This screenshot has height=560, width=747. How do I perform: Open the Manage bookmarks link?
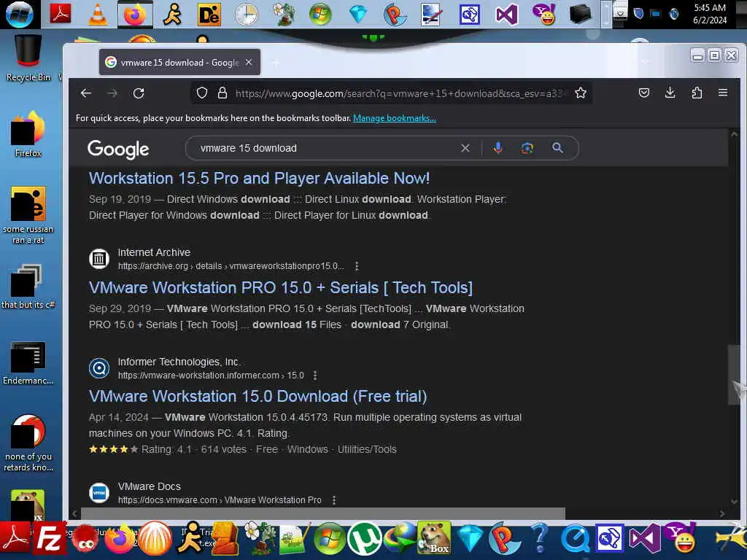coord(395,118)
